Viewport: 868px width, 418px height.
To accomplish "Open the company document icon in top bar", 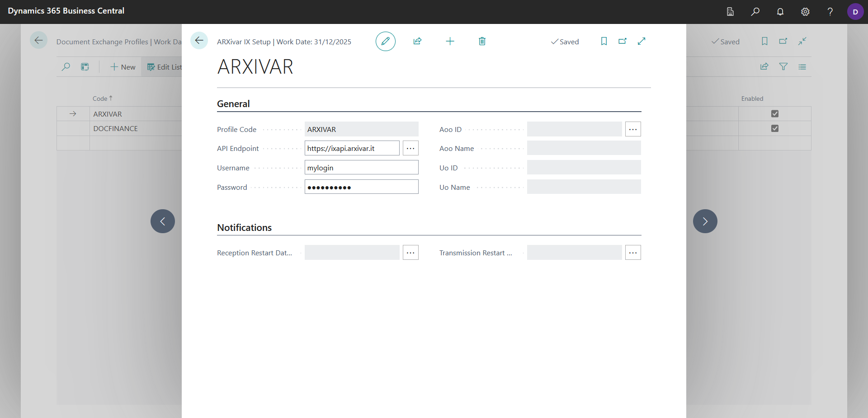I will [730, 12].
